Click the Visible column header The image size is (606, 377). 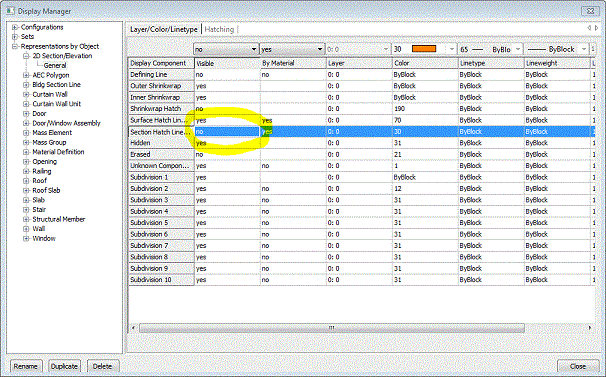(x=227, y=63)
